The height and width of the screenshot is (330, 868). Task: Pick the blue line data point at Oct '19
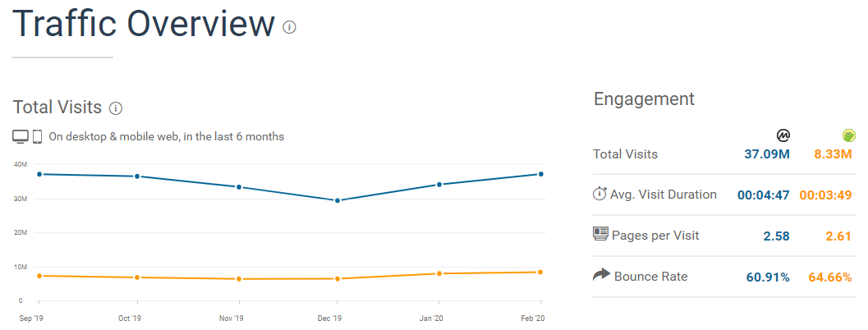(137, 176)
